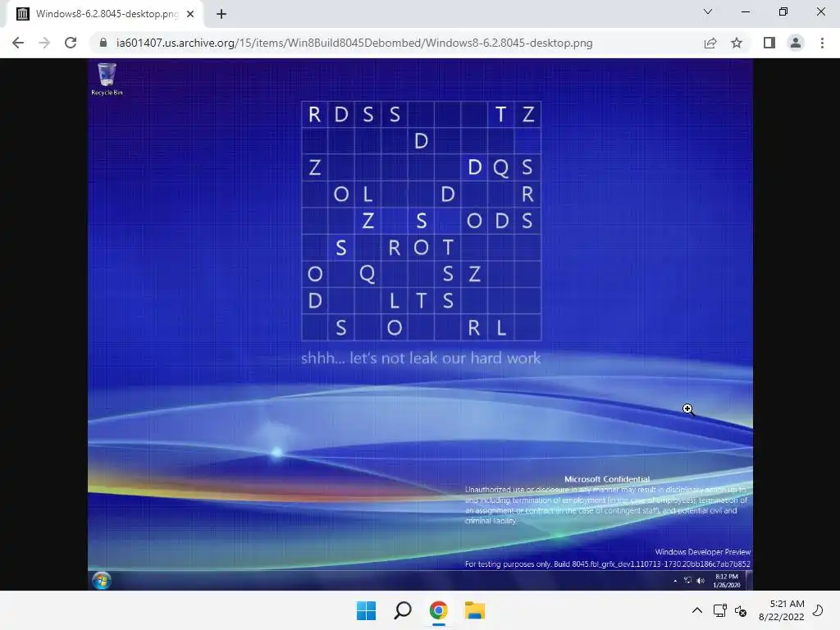Open the clock showing 5:21 AM

coord(782,610)
